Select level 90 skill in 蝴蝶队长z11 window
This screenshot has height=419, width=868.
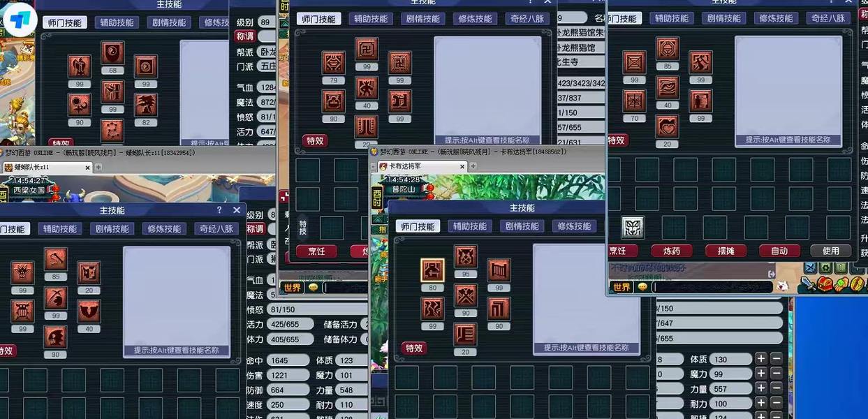point(56,337)
